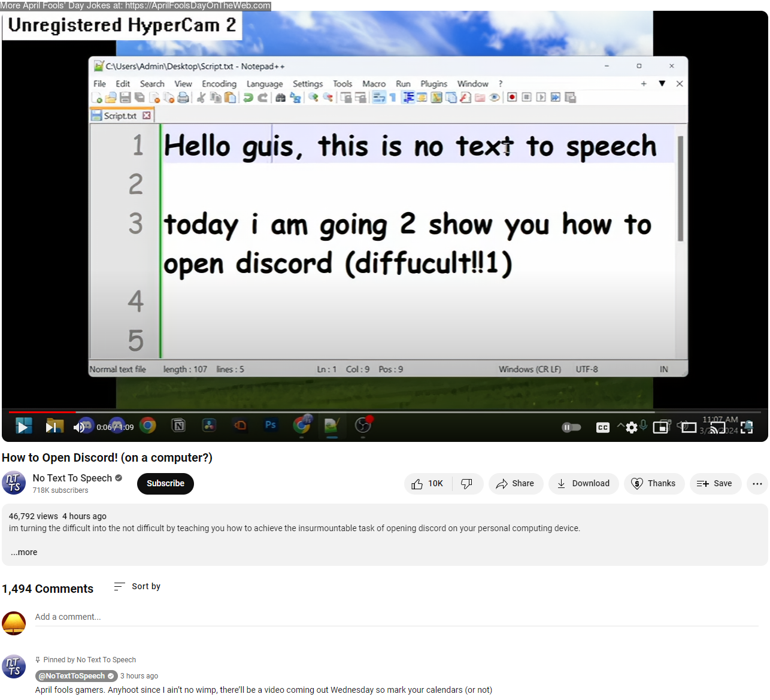Open the Sort by comments dropdown
This screenshot has height=700, width=770.
click(137, 586)
